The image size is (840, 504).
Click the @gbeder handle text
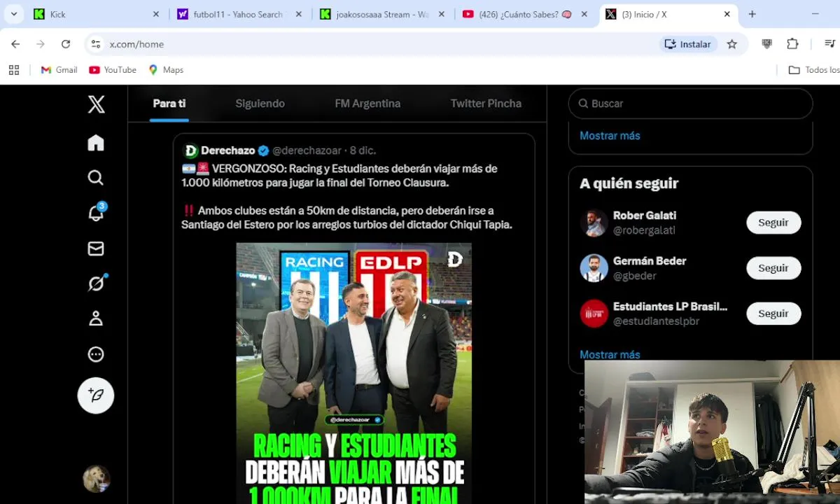click(634, 276)
